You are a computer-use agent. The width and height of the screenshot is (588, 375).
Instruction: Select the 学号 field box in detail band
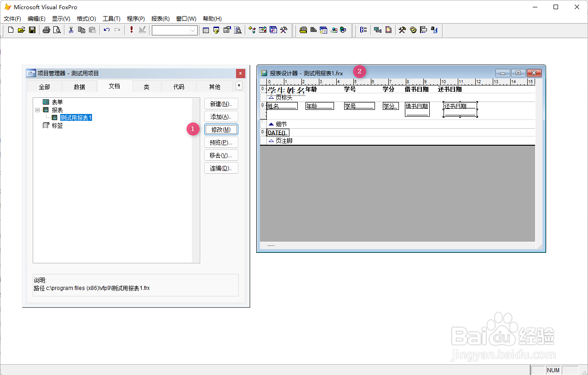[359, 106]
